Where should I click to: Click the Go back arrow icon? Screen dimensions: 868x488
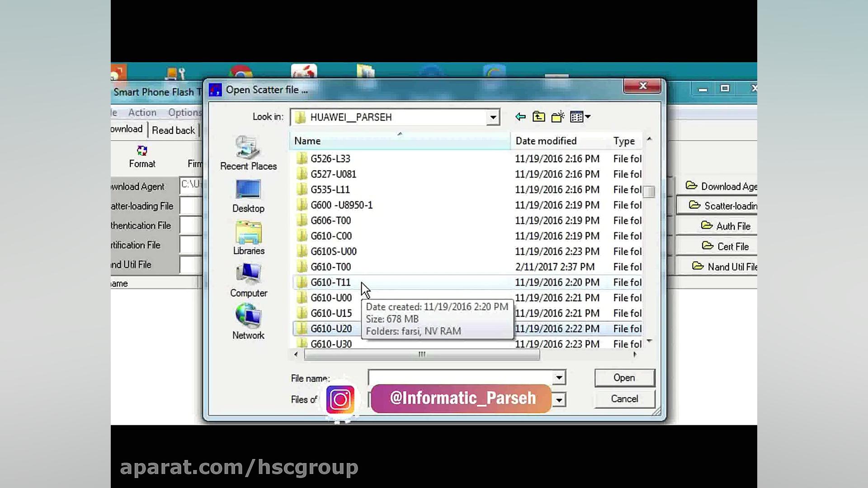tap(520, 117)
